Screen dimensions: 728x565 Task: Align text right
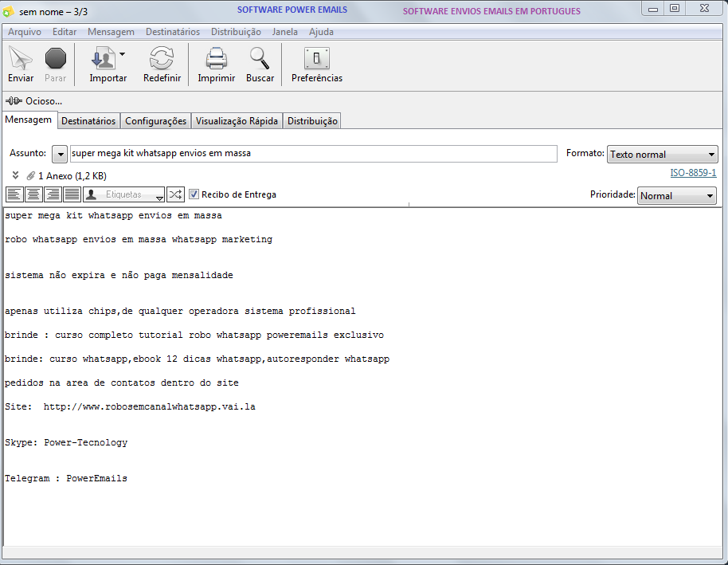(53, 194)
